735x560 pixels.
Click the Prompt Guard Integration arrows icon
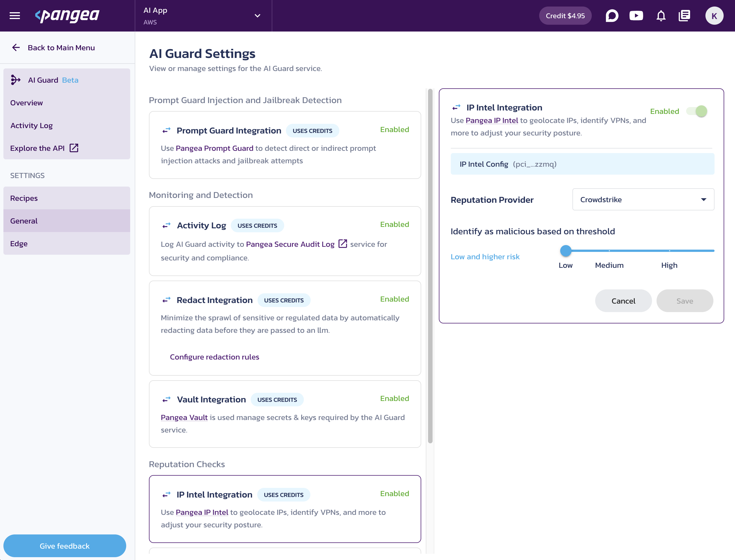pos(167,130)
